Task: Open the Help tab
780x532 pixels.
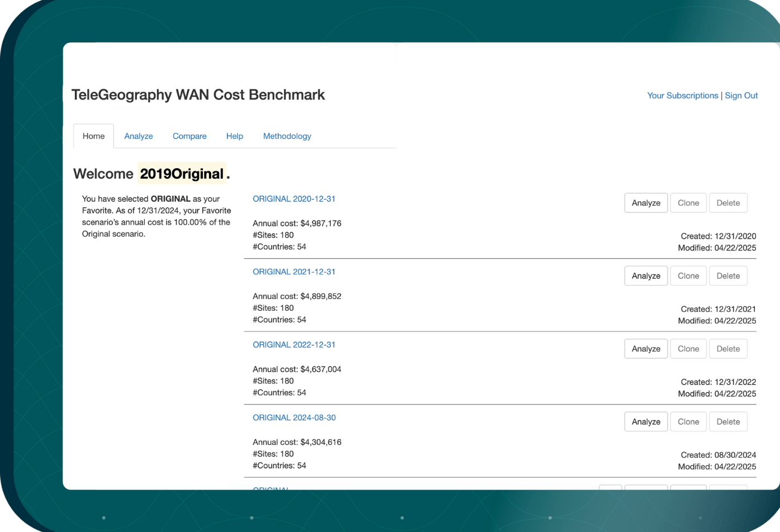Action: pyautogui.click(x=235, y=136)
